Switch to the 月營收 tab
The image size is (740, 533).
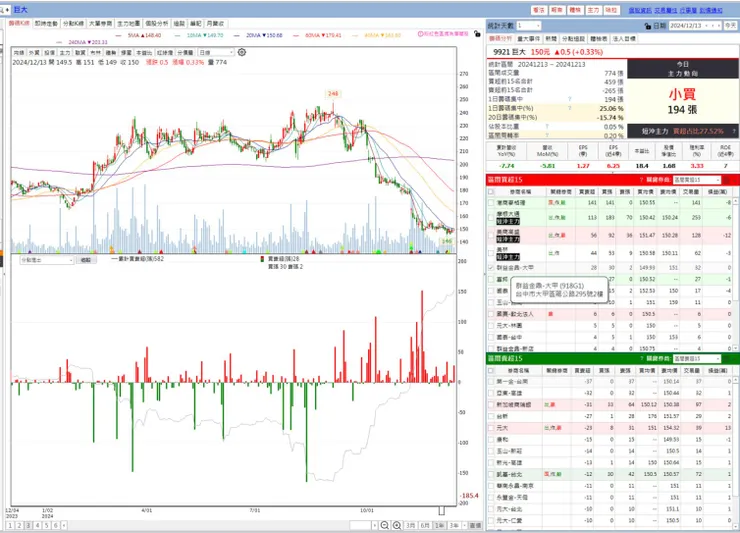point(215,24)
